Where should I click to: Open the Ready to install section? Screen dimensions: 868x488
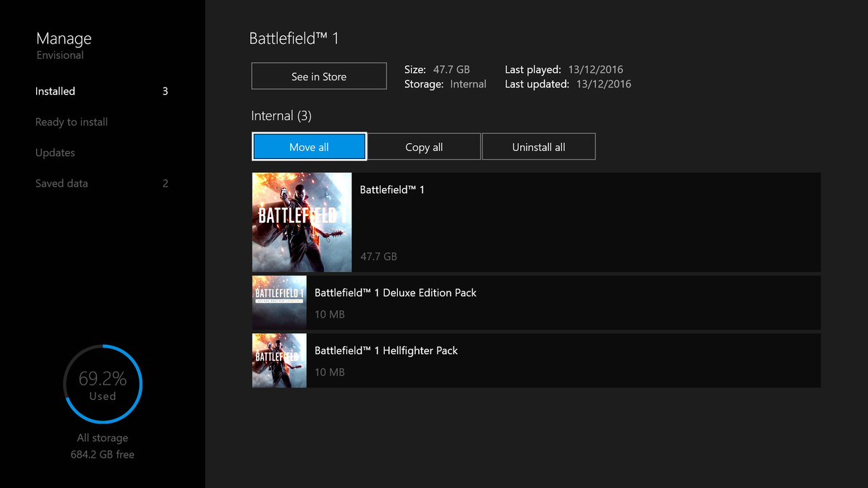(x=72, y=122)
